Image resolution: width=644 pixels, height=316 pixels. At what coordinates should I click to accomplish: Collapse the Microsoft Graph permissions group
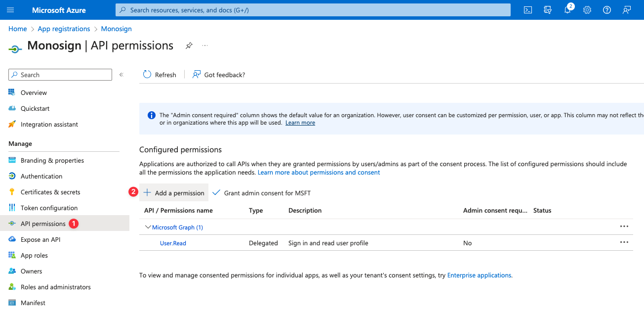tap(148, 227)
